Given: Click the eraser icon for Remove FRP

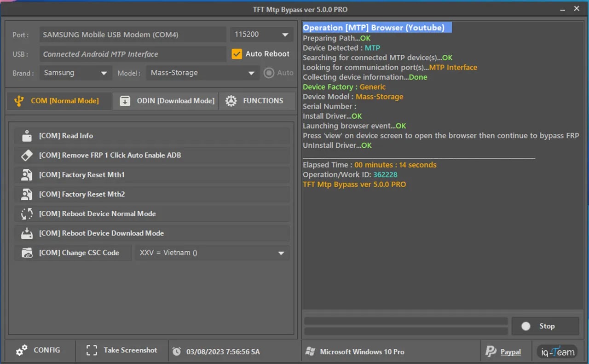Looking at the screenshot, I should point(27,156).
